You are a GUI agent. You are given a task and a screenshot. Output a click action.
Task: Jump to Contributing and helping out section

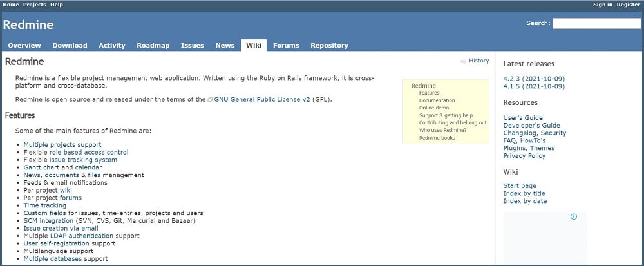[453, 123]
